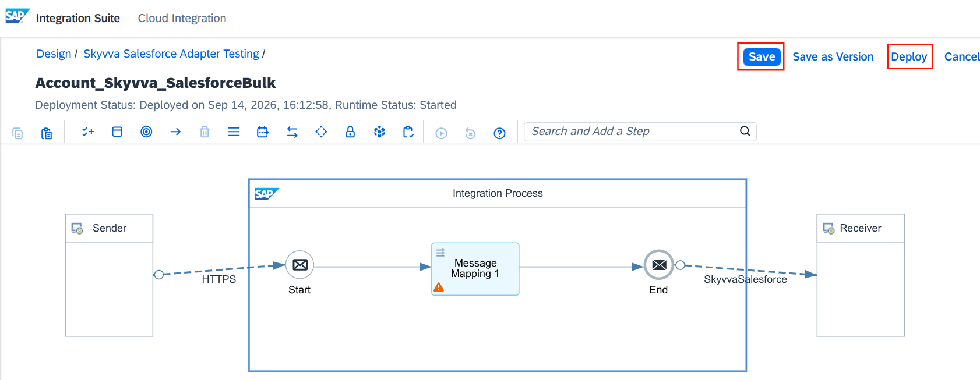Viewport: 980px width, 380px height.
Task: Select the HTTPS adapter connection label
Action: point(219,279)
